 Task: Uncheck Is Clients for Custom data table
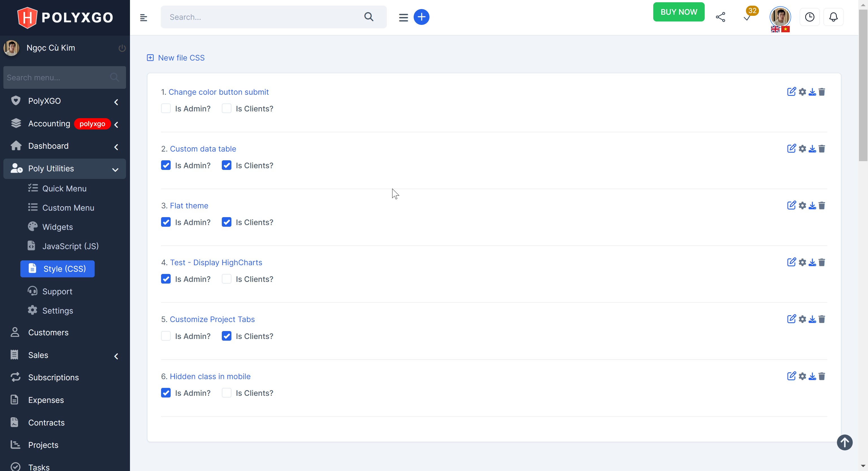click(x=226, y=165)
